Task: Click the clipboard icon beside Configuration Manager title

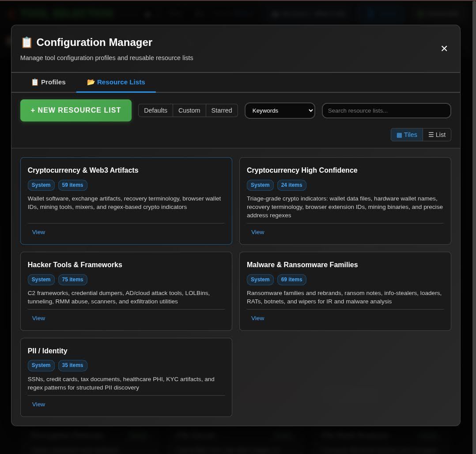Action: tap(26, 42)
